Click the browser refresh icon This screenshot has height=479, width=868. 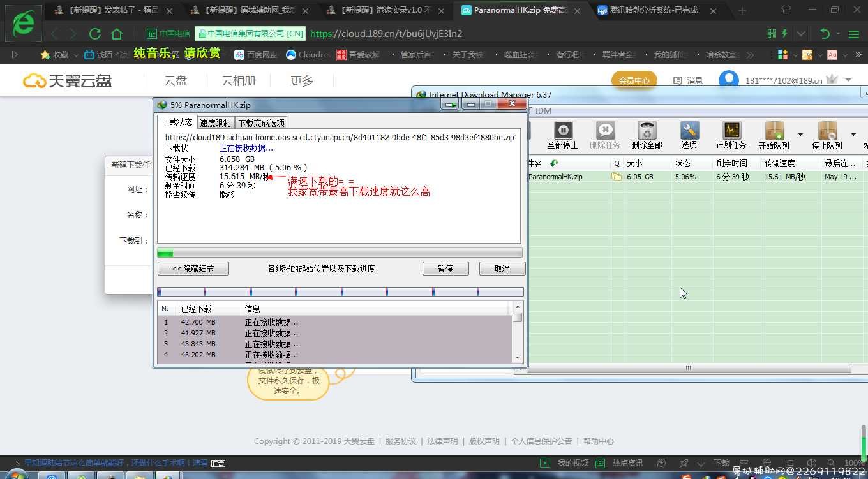[x=95, y=34]
